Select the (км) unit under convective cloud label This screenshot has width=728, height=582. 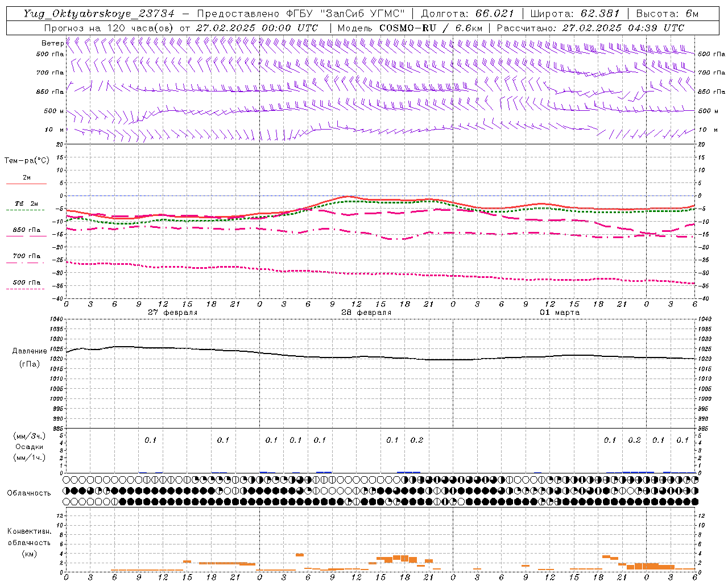pyautogui.click(x=29, y=554)
